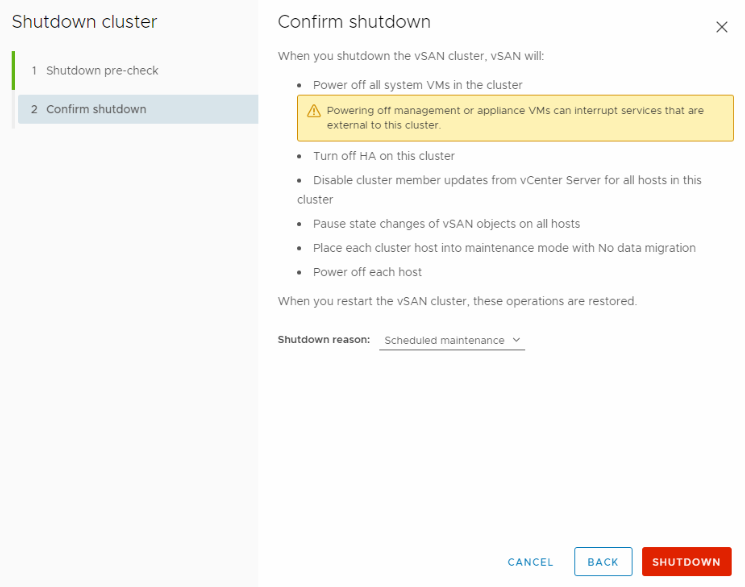Click the Confirm shutdown heading

tap(354, 22)
